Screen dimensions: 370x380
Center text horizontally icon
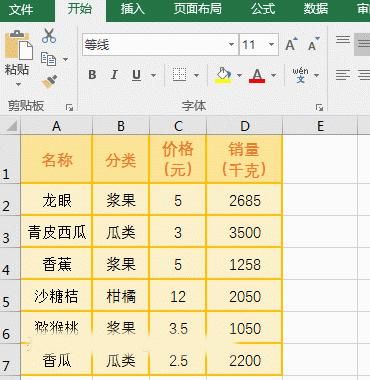click(363, 75)
